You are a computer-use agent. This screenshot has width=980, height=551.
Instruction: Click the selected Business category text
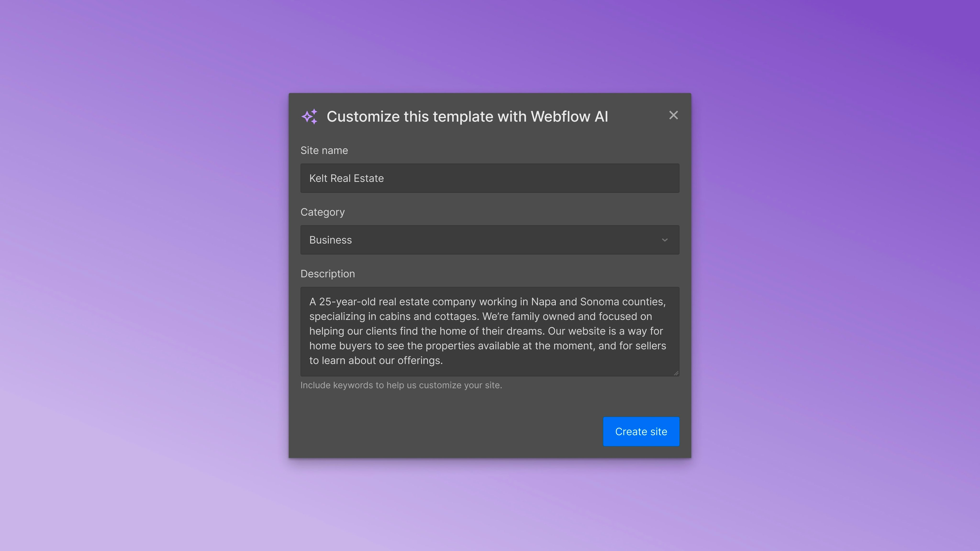click(330, 240)
